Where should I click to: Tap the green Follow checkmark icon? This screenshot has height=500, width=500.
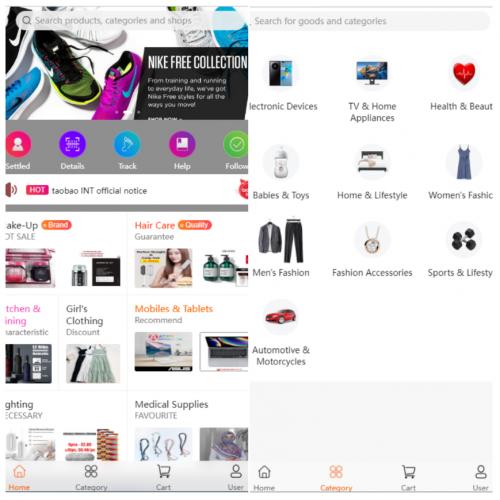tap(236, 145)
